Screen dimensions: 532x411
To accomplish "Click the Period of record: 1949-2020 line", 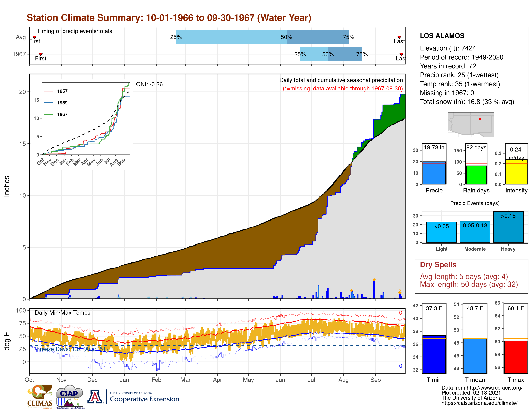I will [462, 57].
